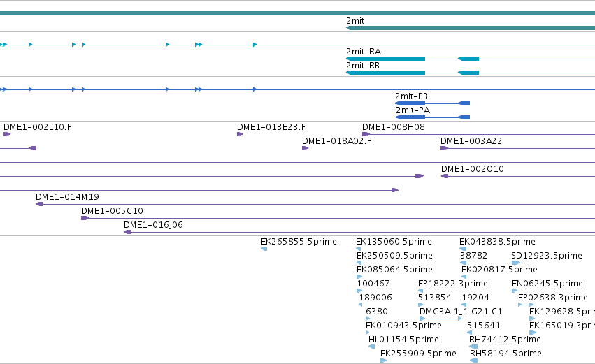Click the arrow glyph under EK265855.5prime
This screenshot has height=364, width=595.
coord(264,249)
